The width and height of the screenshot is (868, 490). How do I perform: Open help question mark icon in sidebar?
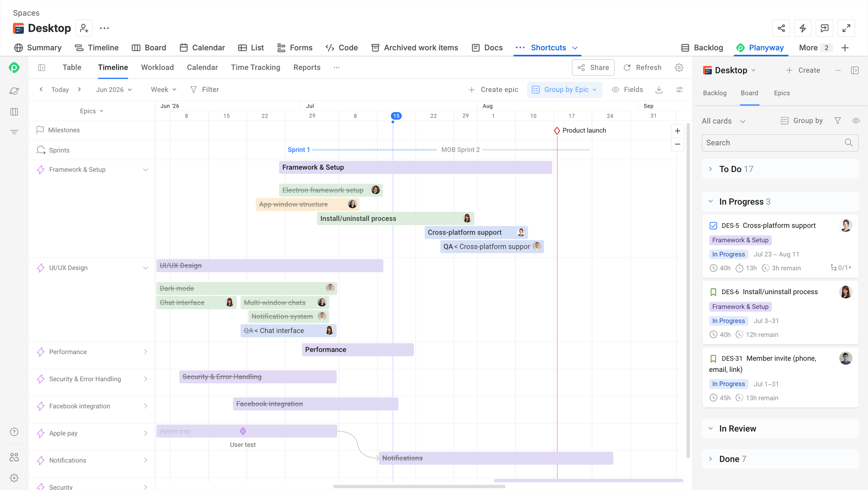(x=14, y=432)
